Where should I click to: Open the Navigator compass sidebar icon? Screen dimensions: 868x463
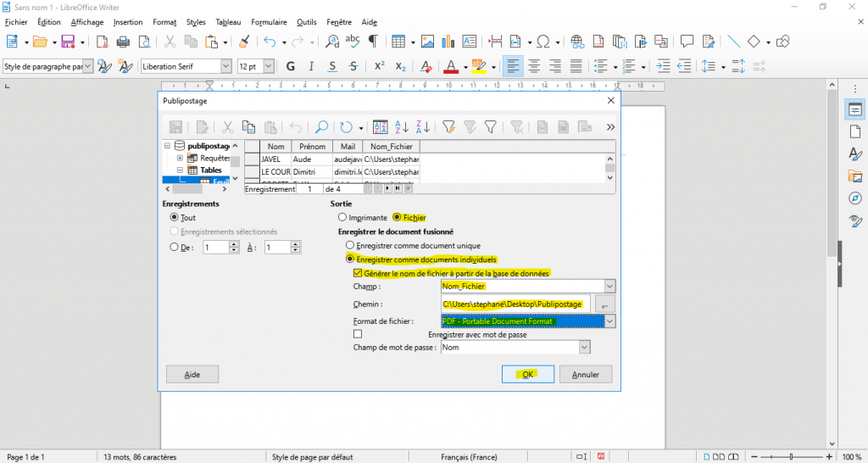pos(855,198)
